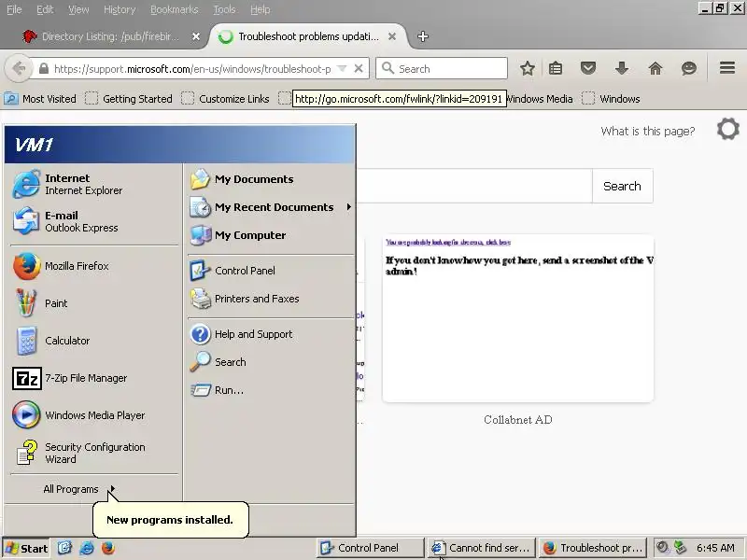The width and height of the screenshot is (747, 560).
Task: Open Getting Started bookmark
Action: 129,99
